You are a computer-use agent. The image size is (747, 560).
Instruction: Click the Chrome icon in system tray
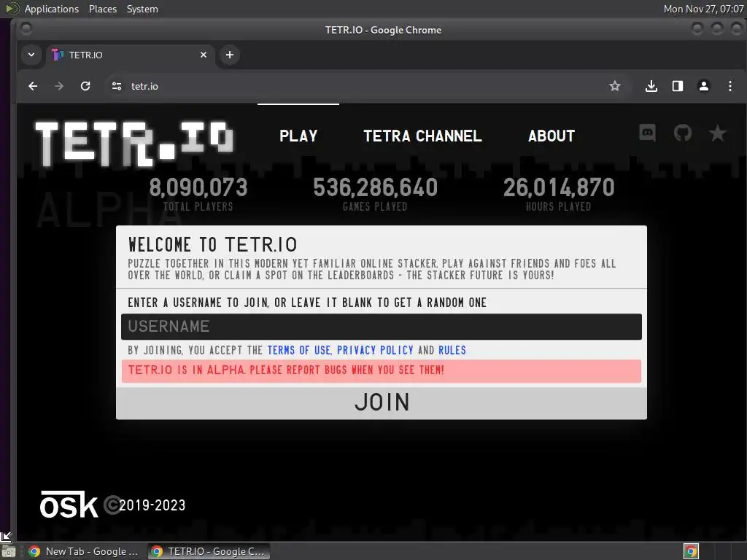pyautogui.click(x=691, y=551)
